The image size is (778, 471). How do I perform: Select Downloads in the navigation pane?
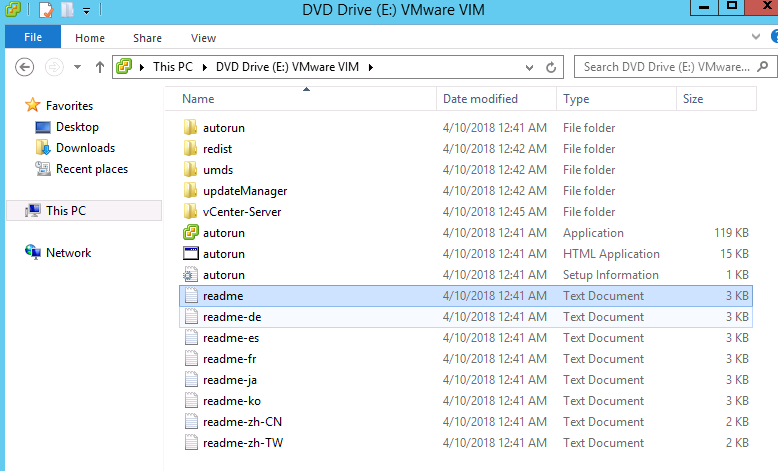85,148
